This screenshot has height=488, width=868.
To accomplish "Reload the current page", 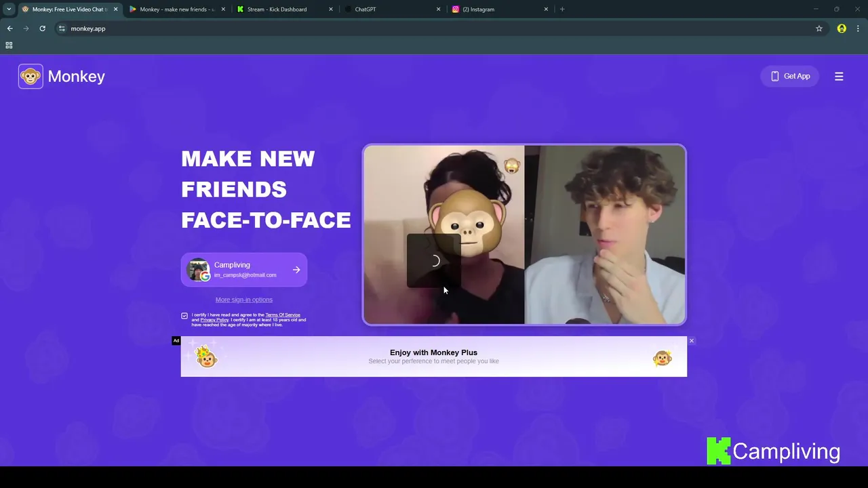I will (x=42, y=28).
